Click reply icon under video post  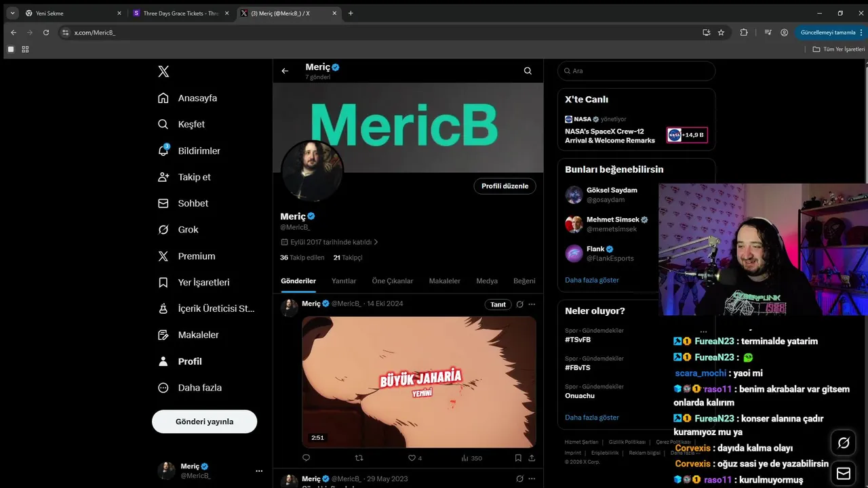tap(306, 458)
